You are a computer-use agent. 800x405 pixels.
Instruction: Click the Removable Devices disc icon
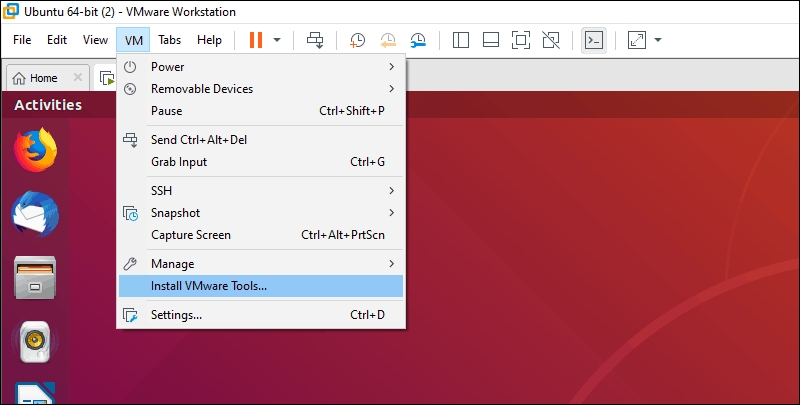[130, 89]
